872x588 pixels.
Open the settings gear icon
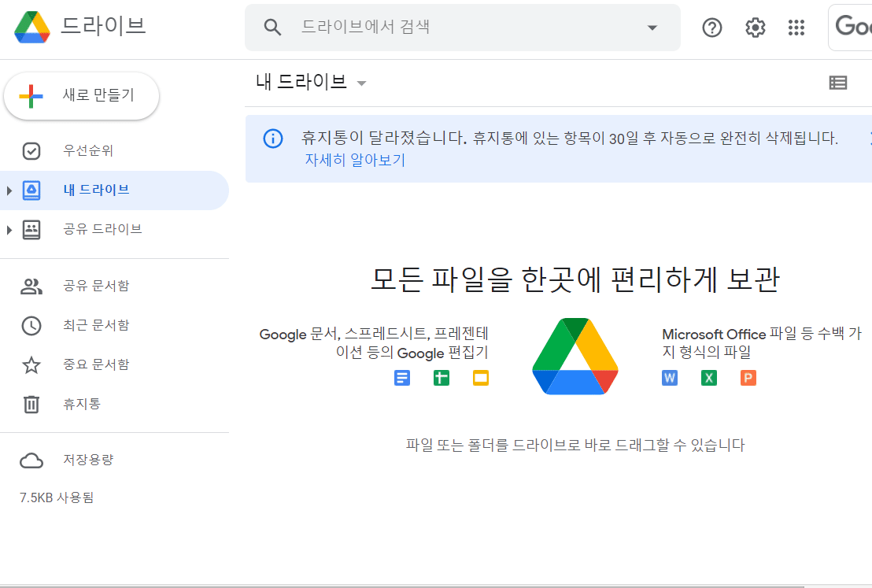[756, 28]
